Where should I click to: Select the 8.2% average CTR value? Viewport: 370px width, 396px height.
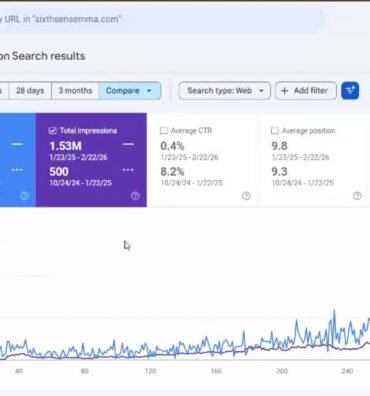click(x=172, y=172)
